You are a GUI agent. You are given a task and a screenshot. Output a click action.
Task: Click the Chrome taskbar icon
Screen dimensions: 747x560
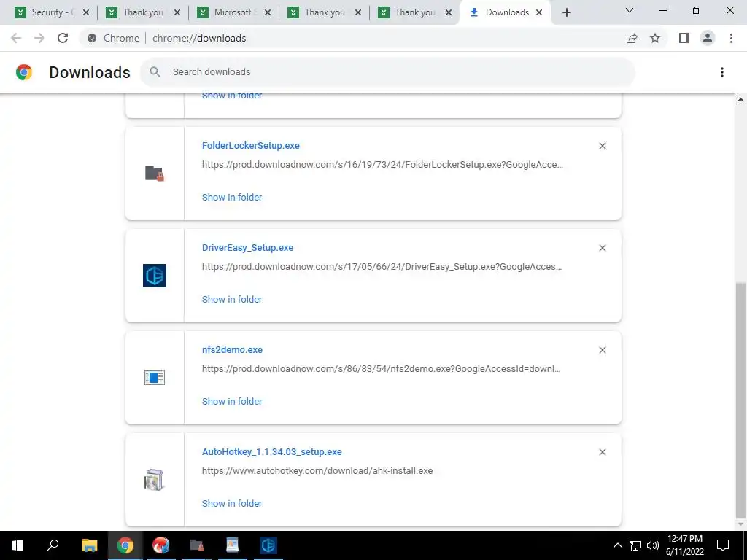pos(125,545)
